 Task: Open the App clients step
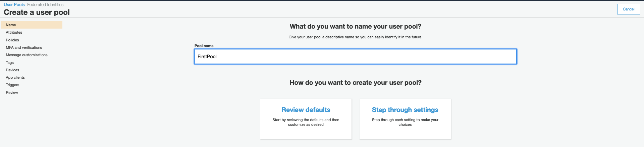15,77
